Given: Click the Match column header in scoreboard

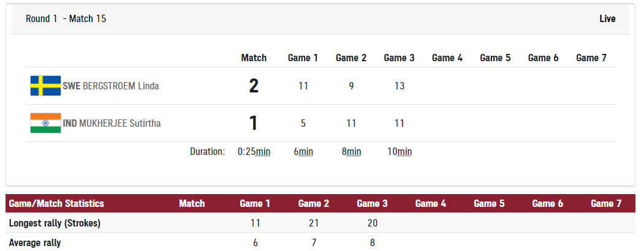Looking at the screenshot, I should tap(254, 58).
